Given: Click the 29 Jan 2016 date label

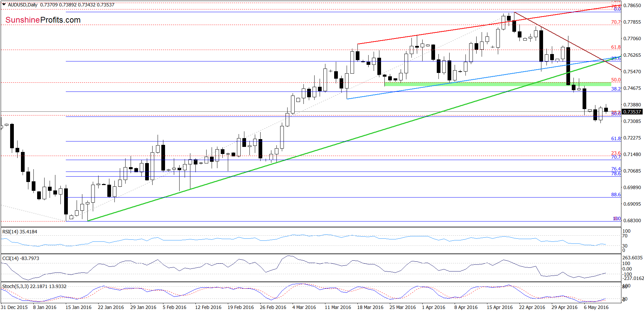Looking at the screenshot, I should click(x=143, y=307).
